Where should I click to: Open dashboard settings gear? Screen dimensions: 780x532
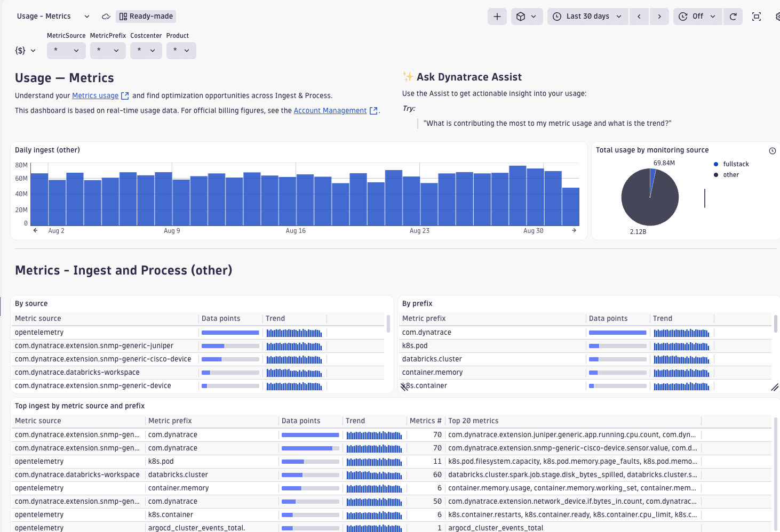777,17
